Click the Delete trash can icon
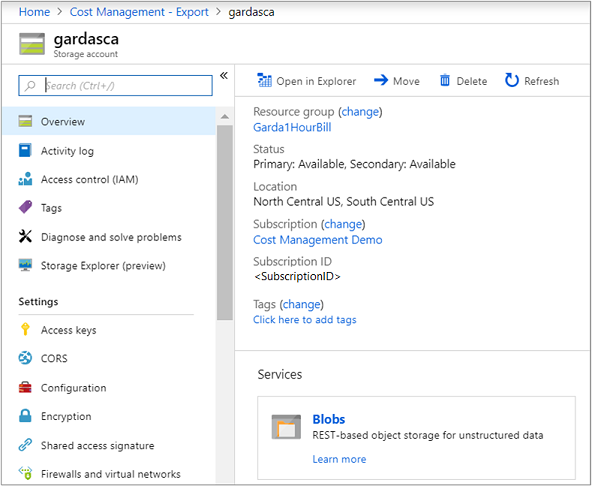 [x=445, y=80]
